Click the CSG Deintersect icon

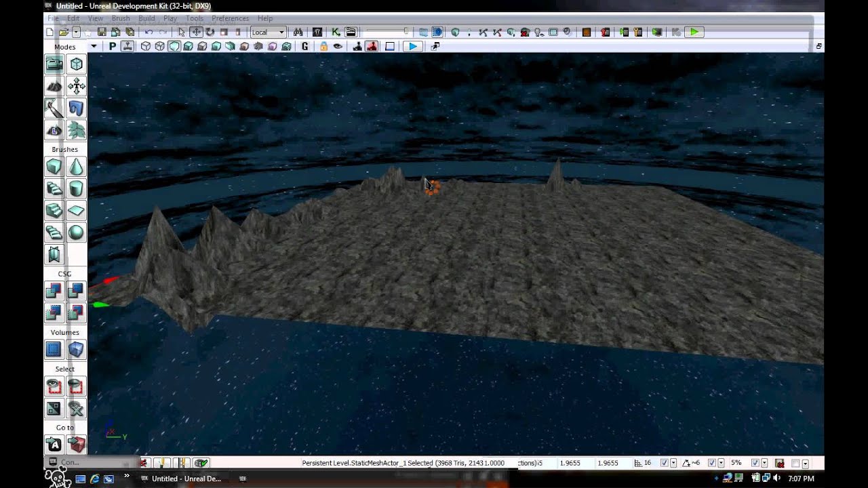tap(76, 312)
